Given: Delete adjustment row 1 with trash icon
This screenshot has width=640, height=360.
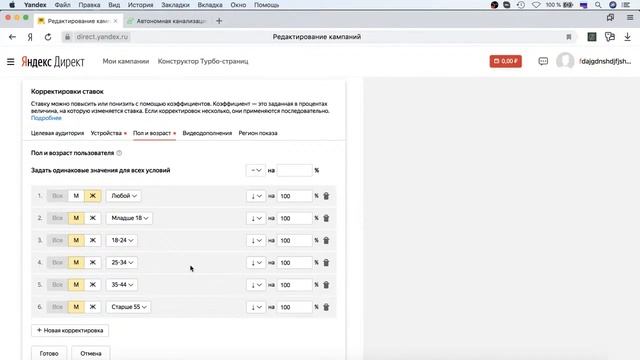Looking at the screenshot, I should [x=326, y=196].
